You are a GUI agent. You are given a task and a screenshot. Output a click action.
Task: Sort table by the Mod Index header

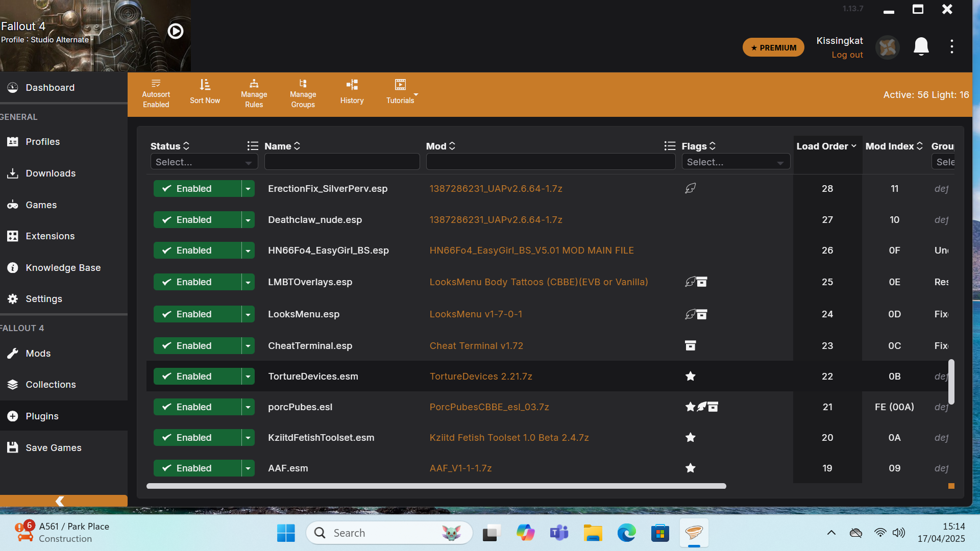coord(894,146)
